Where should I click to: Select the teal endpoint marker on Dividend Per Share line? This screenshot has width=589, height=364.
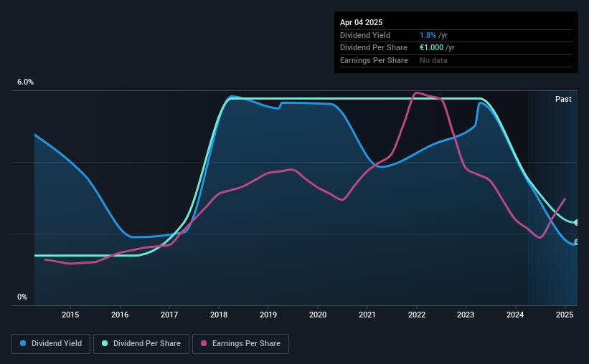click(x=576, y=223)
